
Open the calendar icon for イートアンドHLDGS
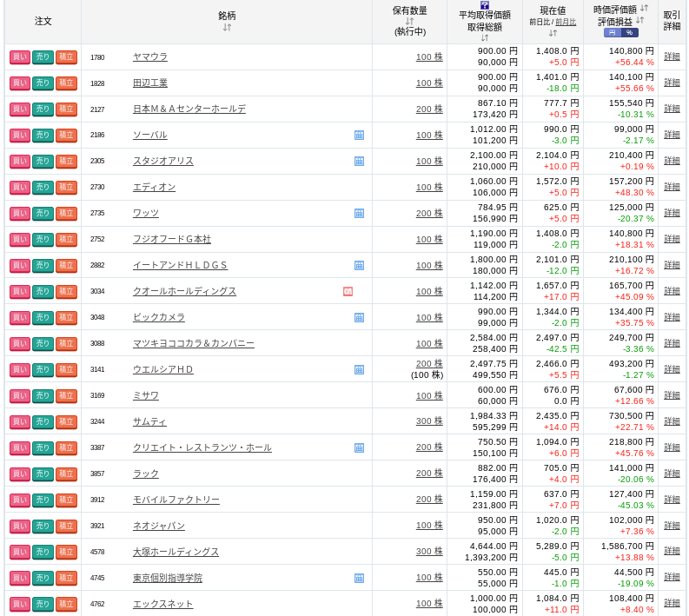coord(359,265)
